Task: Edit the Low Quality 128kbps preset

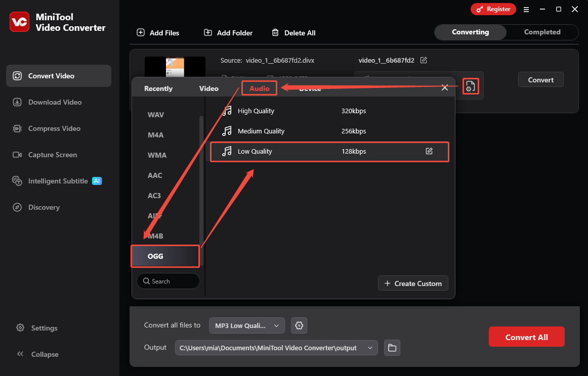Action: click(429, 151)
